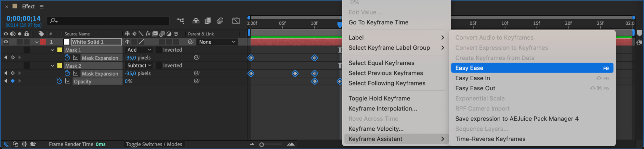Open the composition mini-flowchart icon

click(180, 21)
